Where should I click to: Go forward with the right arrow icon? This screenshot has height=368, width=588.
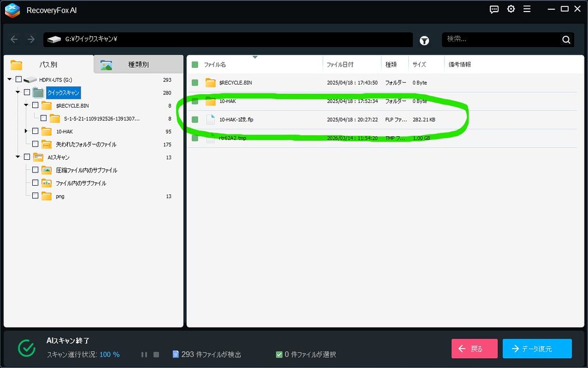coord(31,39)
